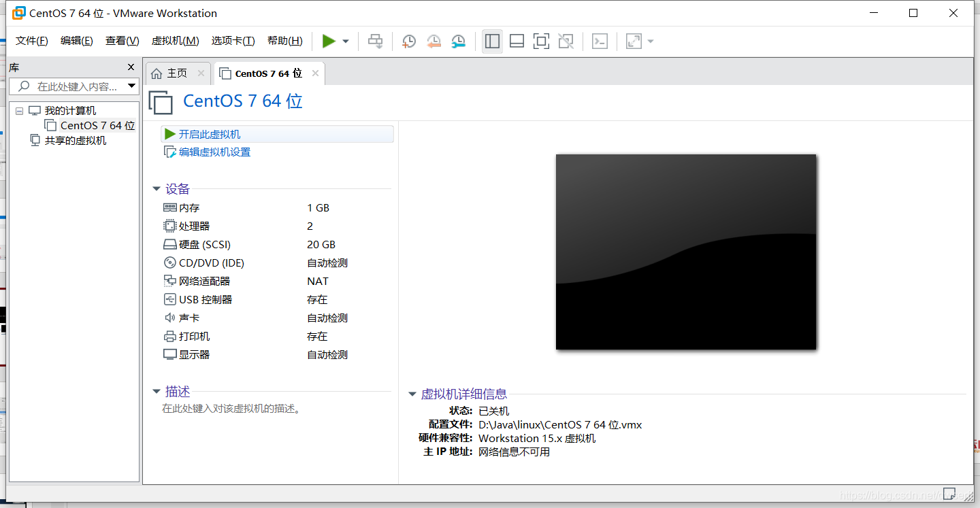Click the VMware logo in the title bar
The height and width of the screenshot is (508, 980).
[x=19, y=13]
